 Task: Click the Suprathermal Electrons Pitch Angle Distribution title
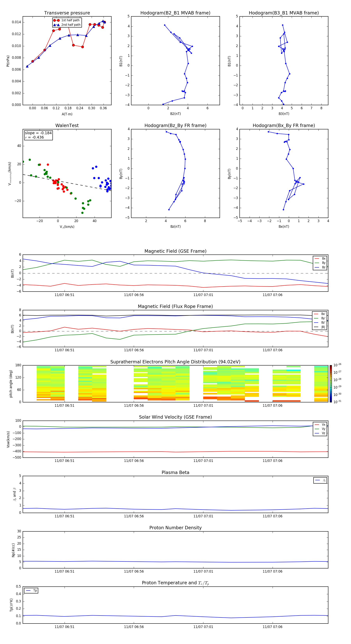pyautogui.click(x=175, y=362)
